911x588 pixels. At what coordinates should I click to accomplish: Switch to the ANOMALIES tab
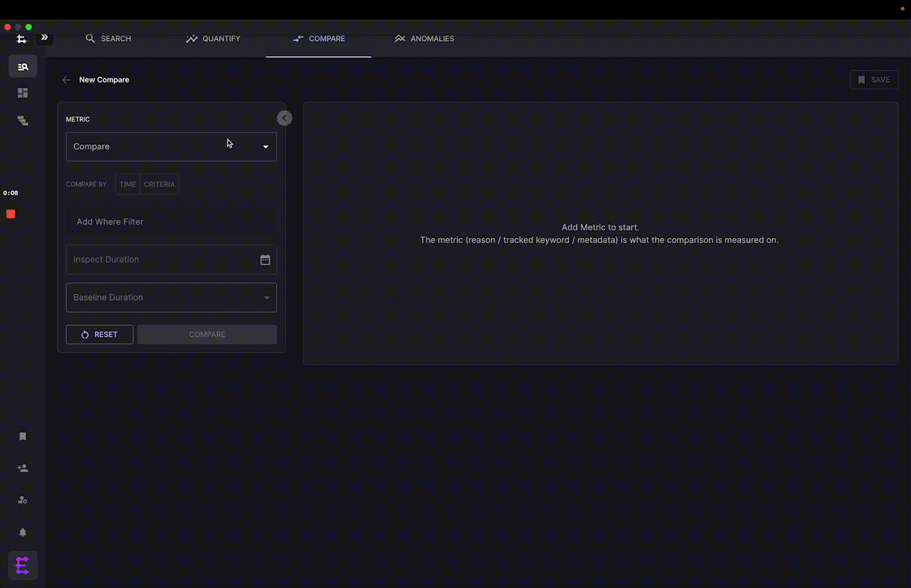[x=424, y=39]
